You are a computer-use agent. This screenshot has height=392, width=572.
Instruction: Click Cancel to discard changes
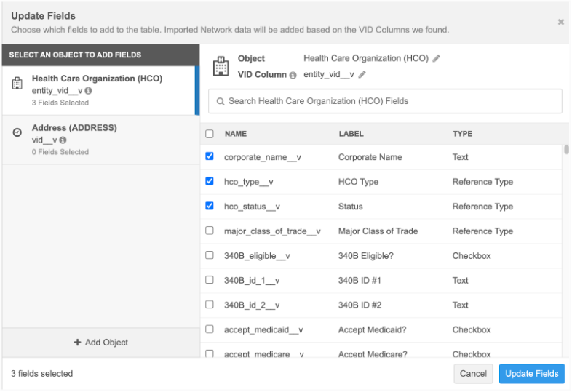473,374
